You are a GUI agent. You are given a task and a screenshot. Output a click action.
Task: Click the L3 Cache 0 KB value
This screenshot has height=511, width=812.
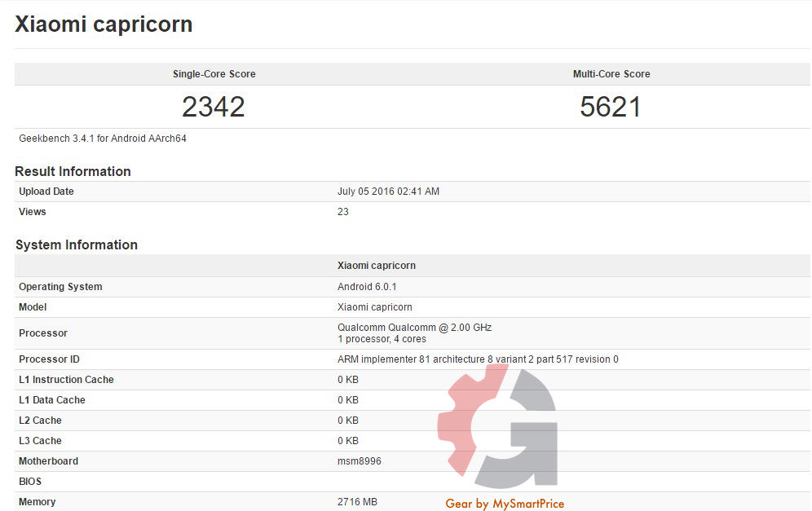pyautogui.click(x=348, y=441)
